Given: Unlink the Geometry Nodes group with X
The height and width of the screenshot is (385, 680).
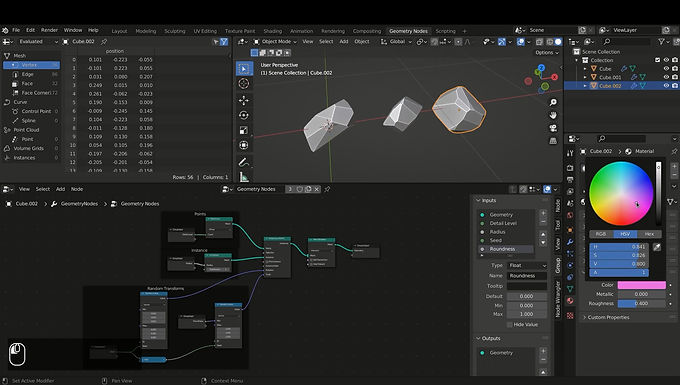Looking at the screenshot, I should (317, 189).
